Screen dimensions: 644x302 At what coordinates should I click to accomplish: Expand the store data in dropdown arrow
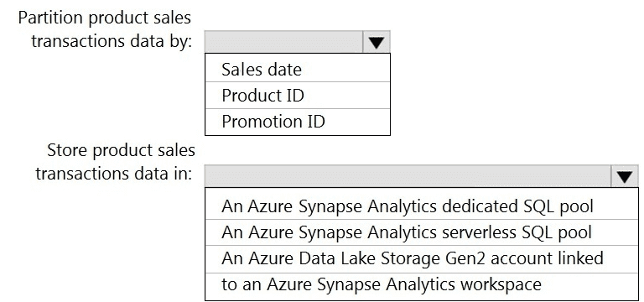click(x=625, y=177)
